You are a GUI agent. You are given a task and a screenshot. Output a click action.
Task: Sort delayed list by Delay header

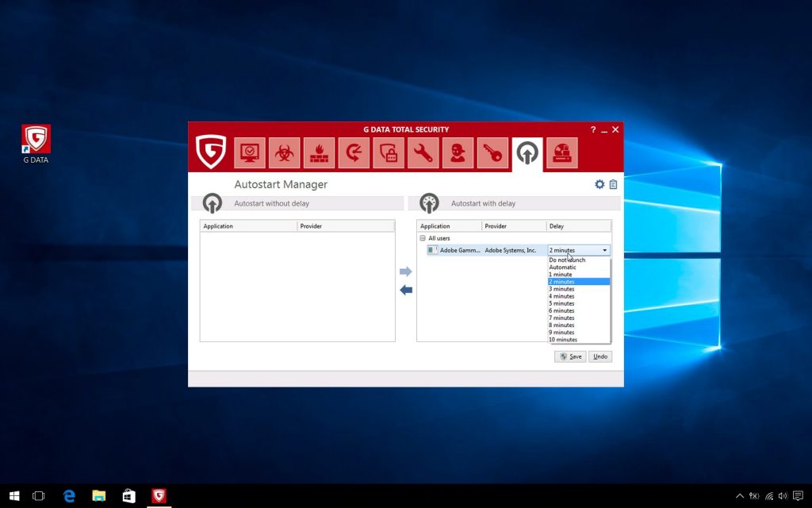(579, 226)
